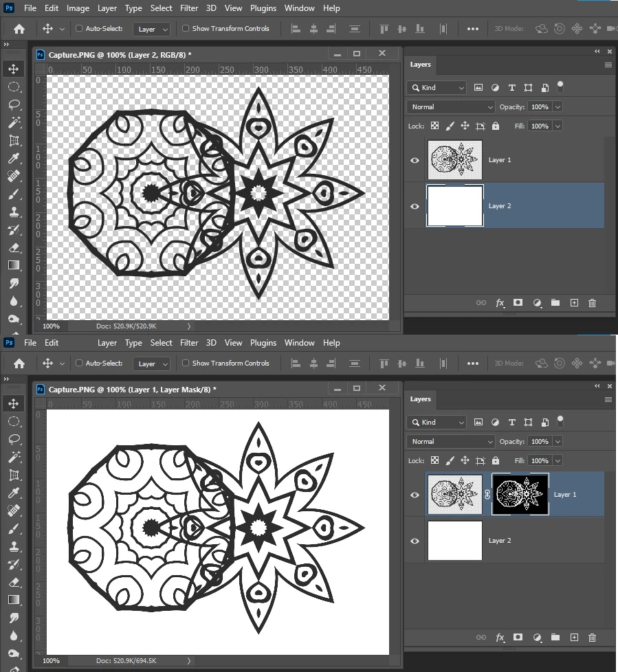Select the Smudge tool in top window
Image resolution: width=618 pixels, height=672 pixels.
(14, 283)
